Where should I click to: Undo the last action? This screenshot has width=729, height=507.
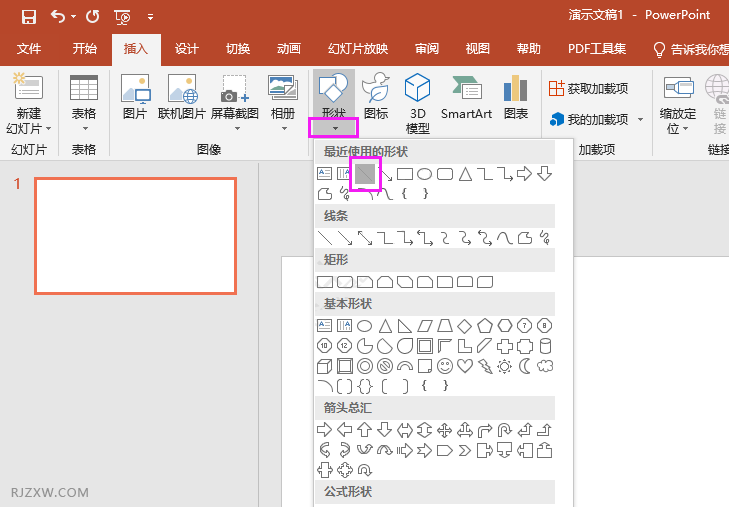[58, 17]
